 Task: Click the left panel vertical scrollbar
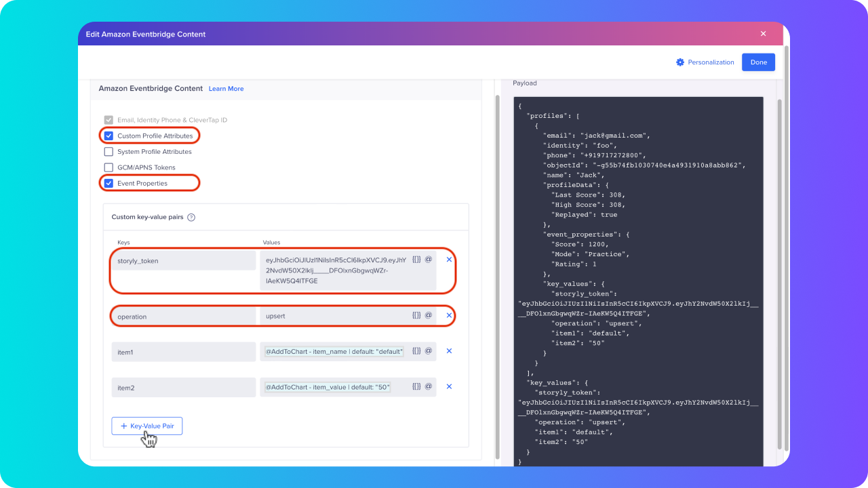(x=497, y=277)
